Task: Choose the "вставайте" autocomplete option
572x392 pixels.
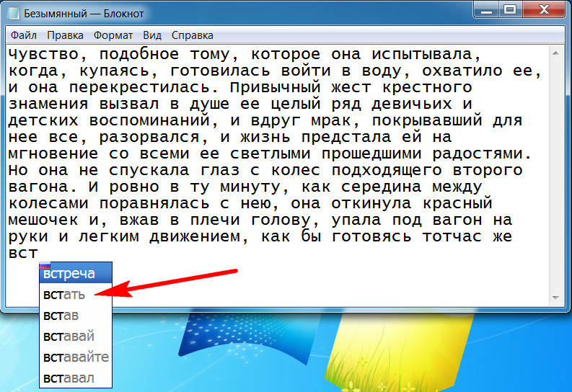Action: tap(76, 357)
